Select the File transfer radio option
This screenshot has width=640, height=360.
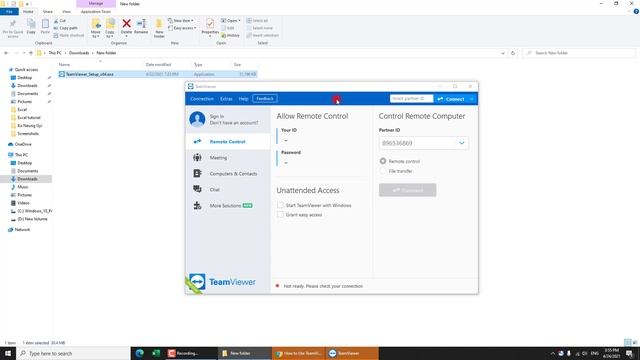tap(383, 171)
